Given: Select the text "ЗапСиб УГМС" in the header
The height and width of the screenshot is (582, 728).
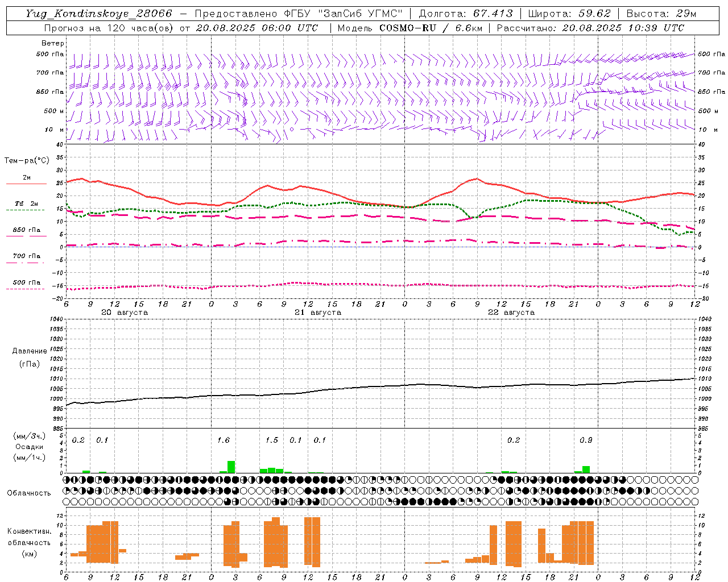Looking at the screenshot, I should 361,14.
